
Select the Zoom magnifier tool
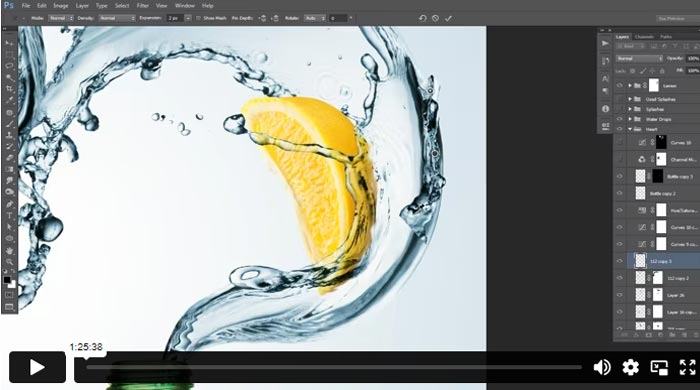point(9,261)
